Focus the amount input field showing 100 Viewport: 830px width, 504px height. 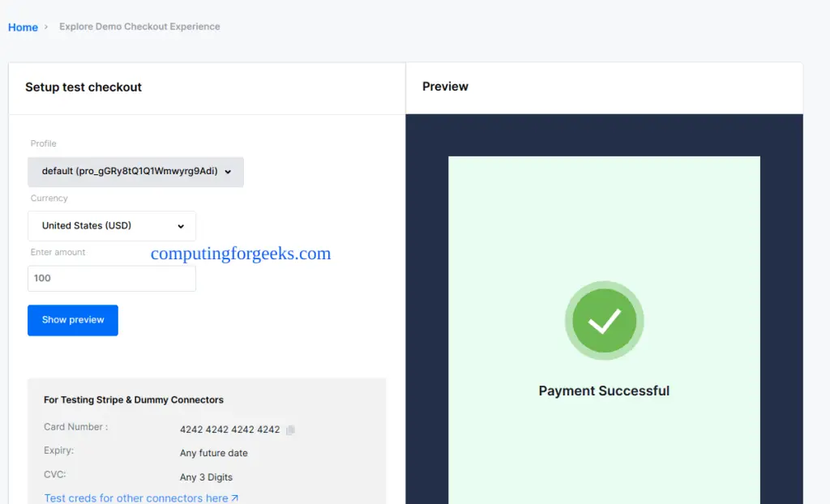click(x=112, y=279)
